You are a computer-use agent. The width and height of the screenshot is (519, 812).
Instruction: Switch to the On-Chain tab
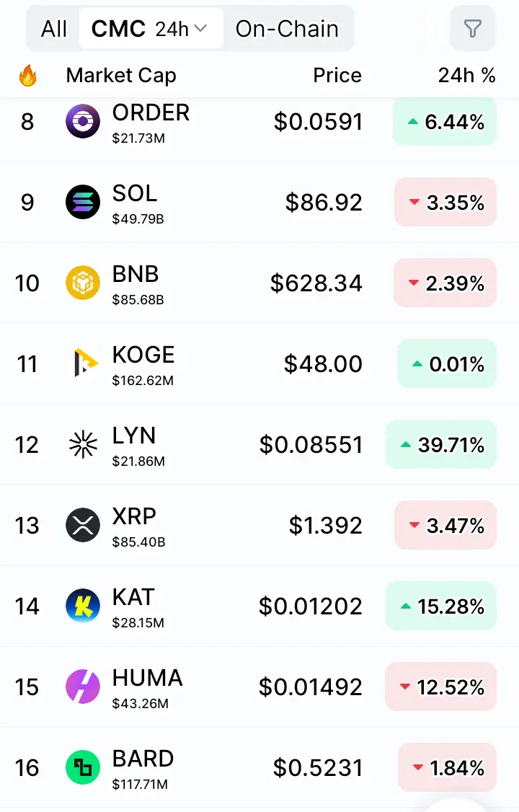click(x=287, y=29)
